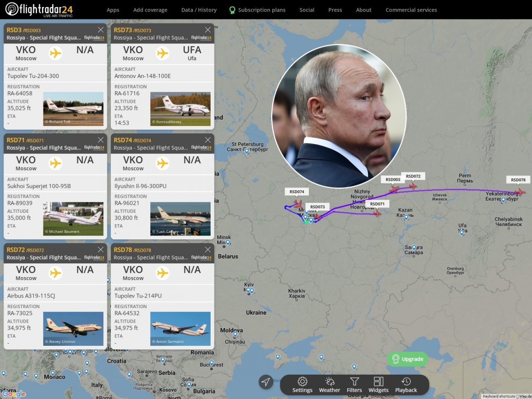This screenshot has width=532, height=399.
Task: Open the Superjet 100-95B aircraft photo
Action: (x=73, y=219)
